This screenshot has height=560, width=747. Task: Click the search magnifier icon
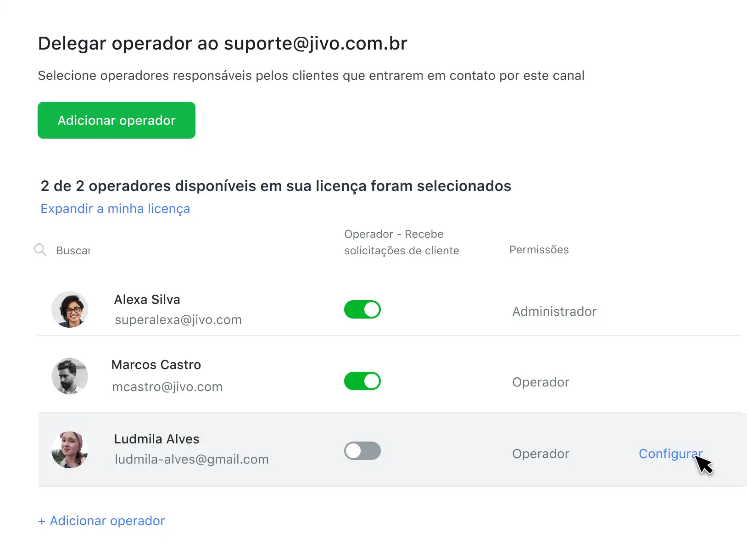pyautogui.click(x=40, y=250)
